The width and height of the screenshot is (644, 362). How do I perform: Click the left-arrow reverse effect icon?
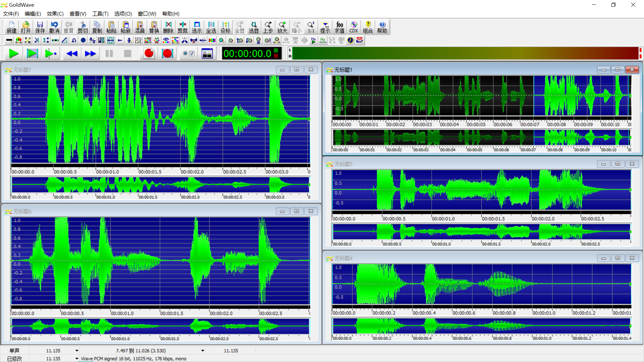point(120,40)
